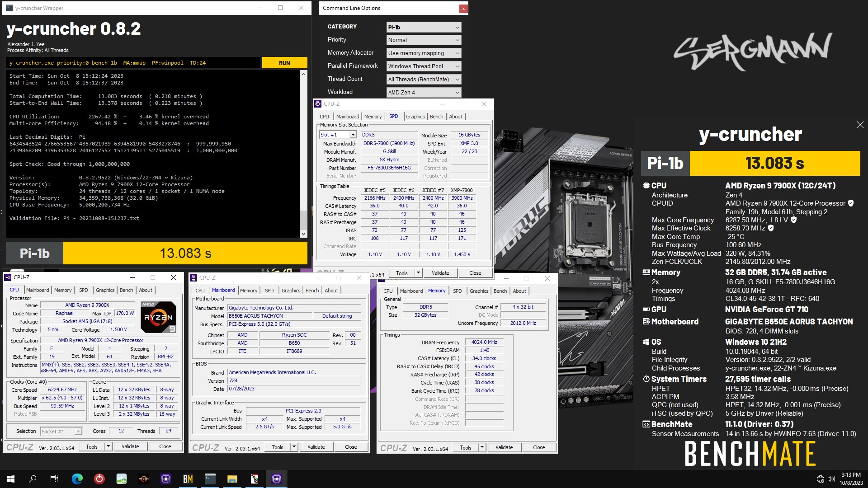868x488 pixels.
Task: Open the Thread Count dropdown
Action: tap(424, 80)
